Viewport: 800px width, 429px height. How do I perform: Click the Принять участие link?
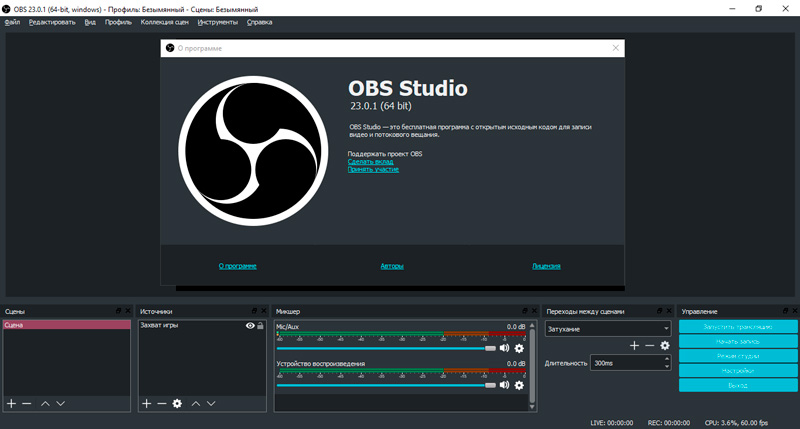373,169
